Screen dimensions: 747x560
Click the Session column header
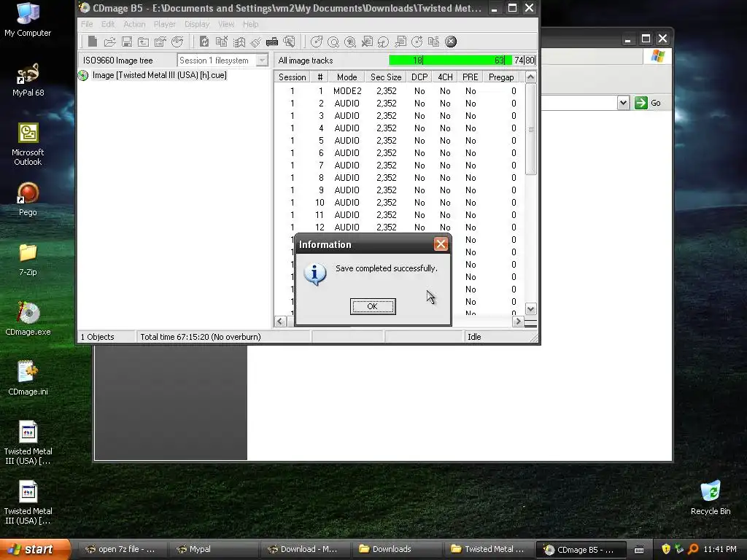pos(292,77)
